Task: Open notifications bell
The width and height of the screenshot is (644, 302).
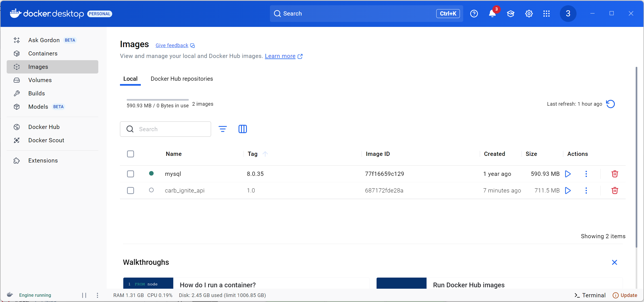Action: point(492,14)
